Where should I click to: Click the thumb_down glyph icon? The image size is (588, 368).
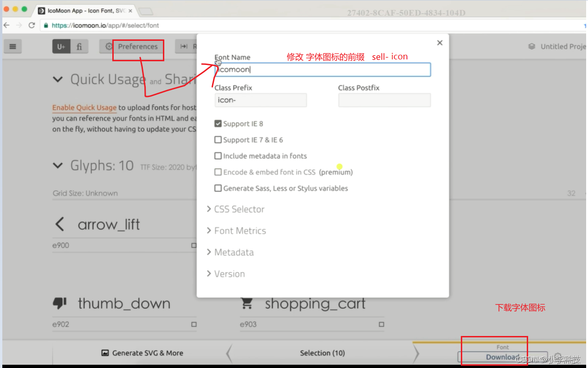(60, 303)
